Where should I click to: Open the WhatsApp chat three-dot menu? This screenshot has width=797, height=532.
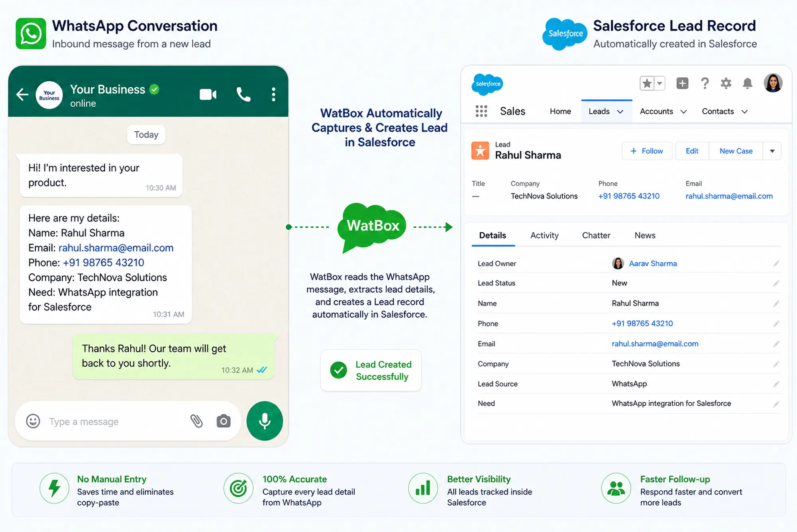click(x=273, y=94)
